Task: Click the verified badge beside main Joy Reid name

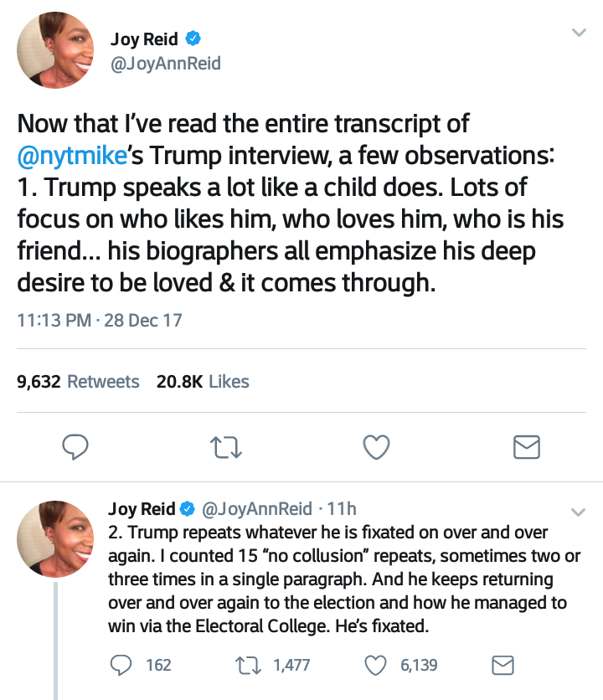Action: (x=193, y=39)
